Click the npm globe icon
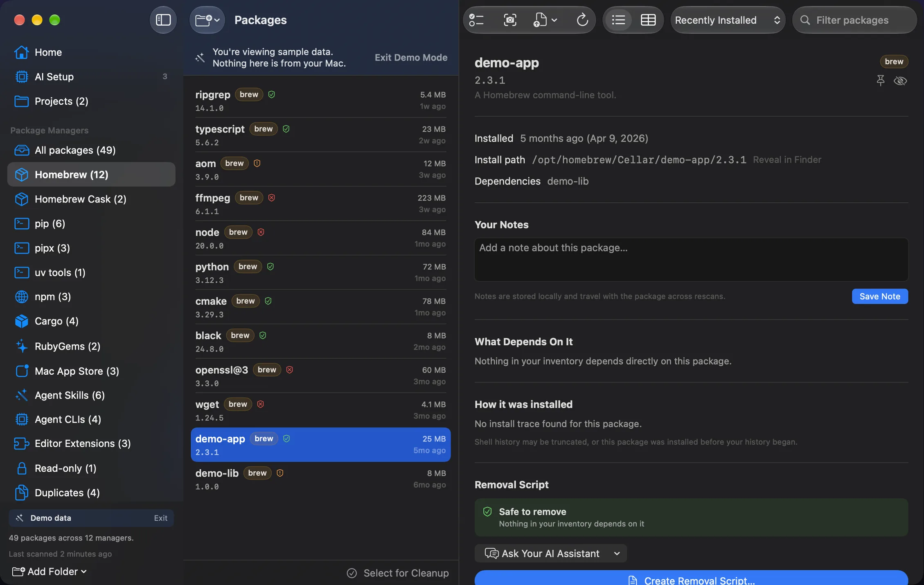The width and height of the screenshot is (924, 585). point(21,297)
